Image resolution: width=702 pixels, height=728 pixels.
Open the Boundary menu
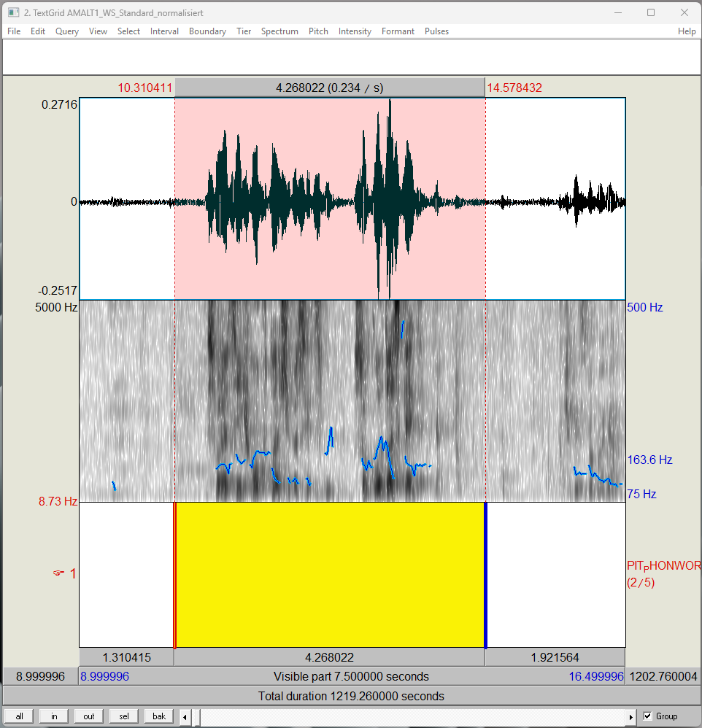pos(207,31)
